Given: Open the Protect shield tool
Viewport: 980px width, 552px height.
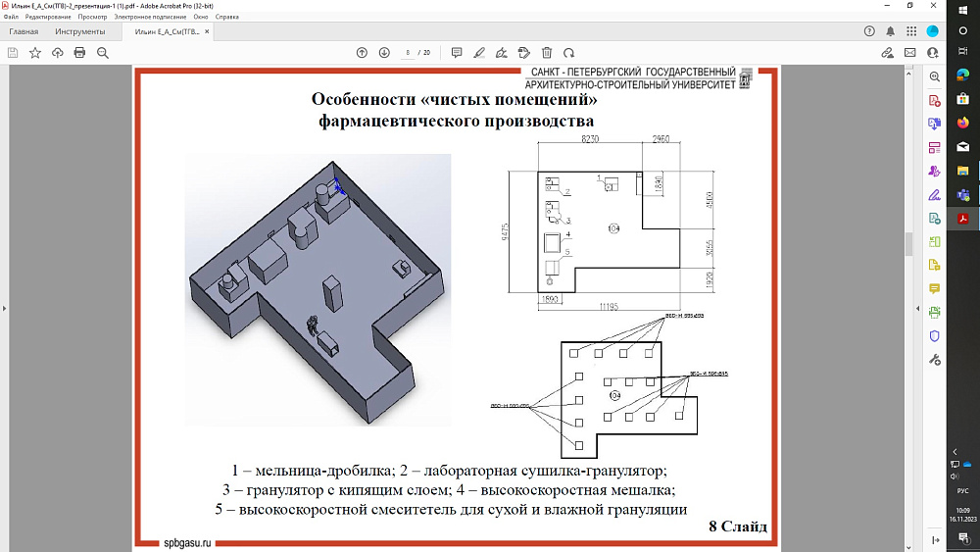Looking at the screenshot, I should [934, 336].
